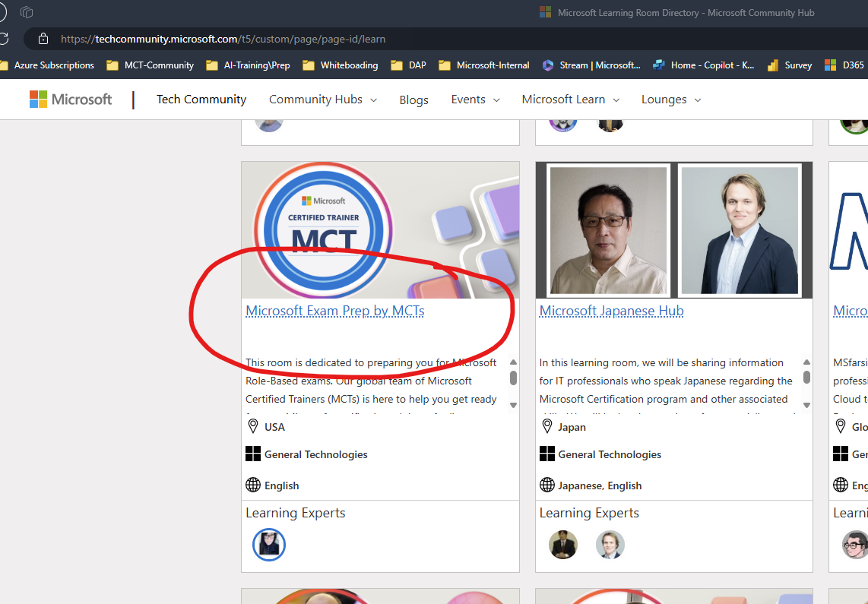Screen dimensions: 868x604
Task: Click the first expert avatar under Microsoft Japanese Hub
Action: click(563, 544)
